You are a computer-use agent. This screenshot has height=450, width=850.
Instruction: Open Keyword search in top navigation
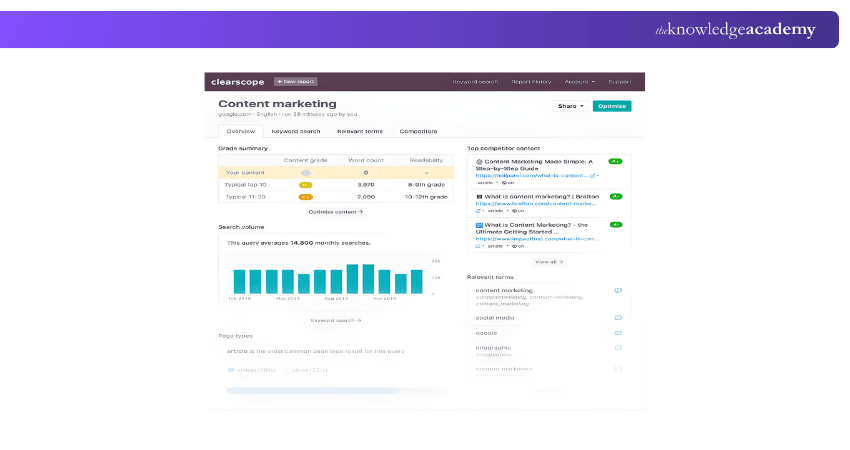[475, 82]
